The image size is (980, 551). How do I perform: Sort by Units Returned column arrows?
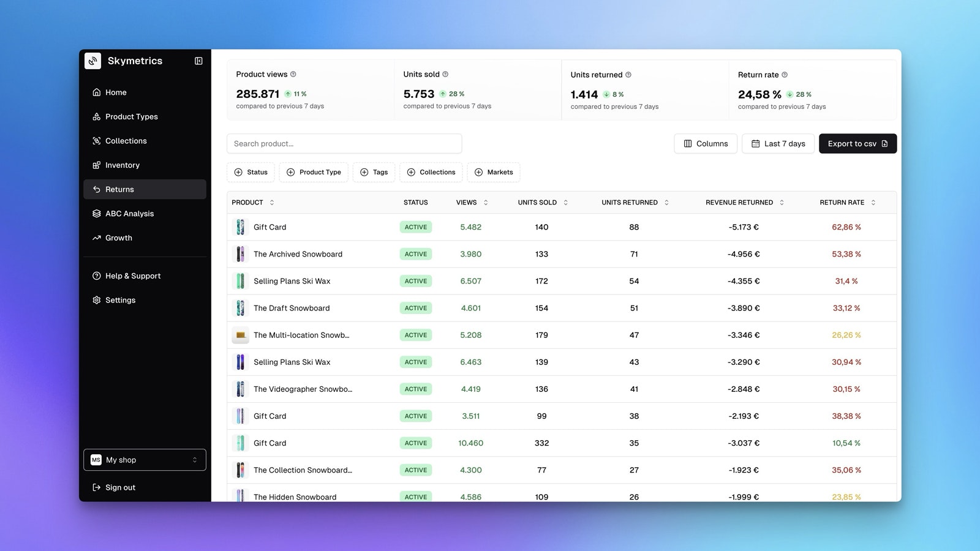[666, 203]
